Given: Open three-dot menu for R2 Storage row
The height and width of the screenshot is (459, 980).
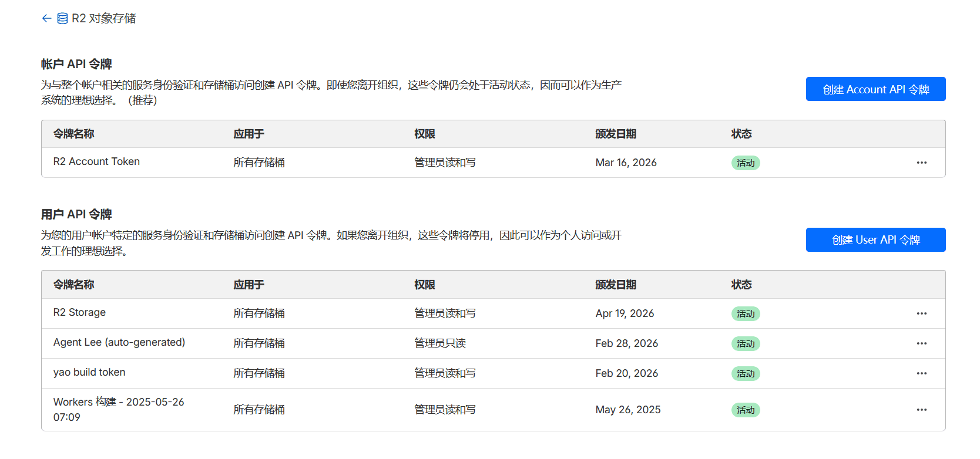Looking at the screenshot, I should click(921, 313).
